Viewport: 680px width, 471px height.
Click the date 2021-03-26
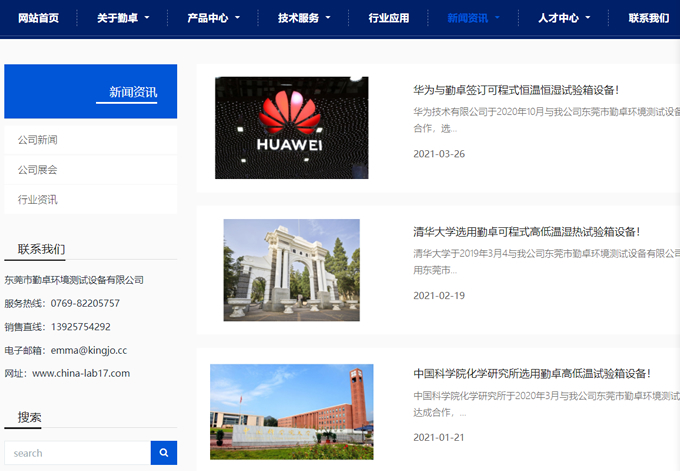click(439, 154)
